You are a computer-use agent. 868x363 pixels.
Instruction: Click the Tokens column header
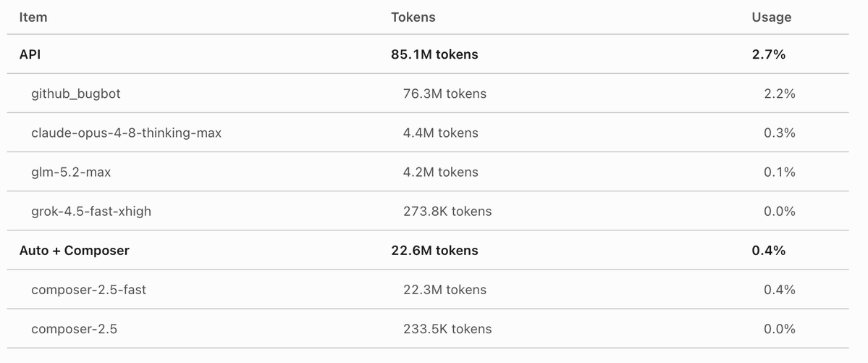413,17
